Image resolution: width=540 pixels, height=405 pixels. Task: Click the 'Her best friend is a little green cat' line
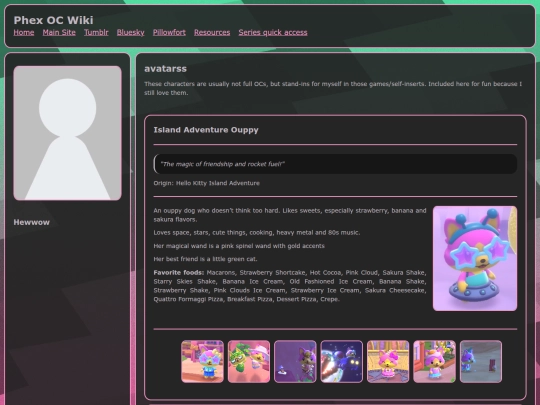tap(205, 259)
